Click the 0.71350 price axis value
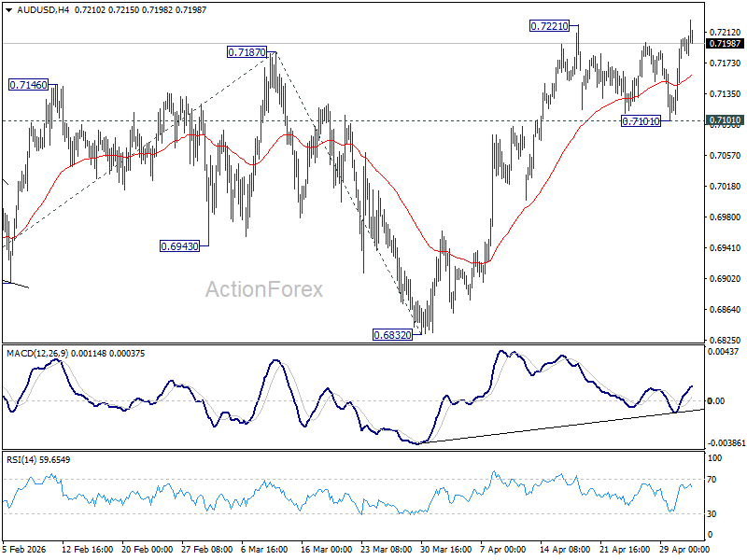The width and height of the screenshot is (747, 560). tap(726, 94)
